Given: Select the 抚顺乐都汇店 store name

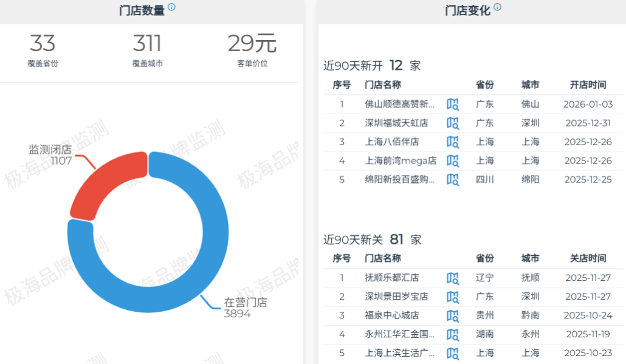Looking at the screenshot, I should (x=392, y=278).
